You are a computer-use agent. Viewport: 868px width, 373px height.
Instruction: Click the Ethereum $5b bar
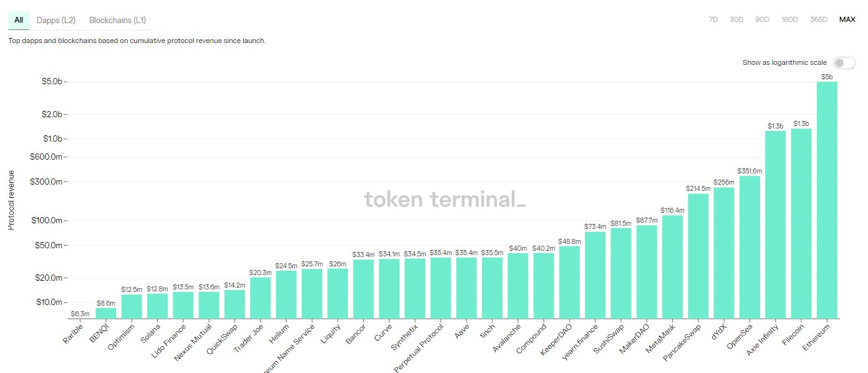coord(827,200)
